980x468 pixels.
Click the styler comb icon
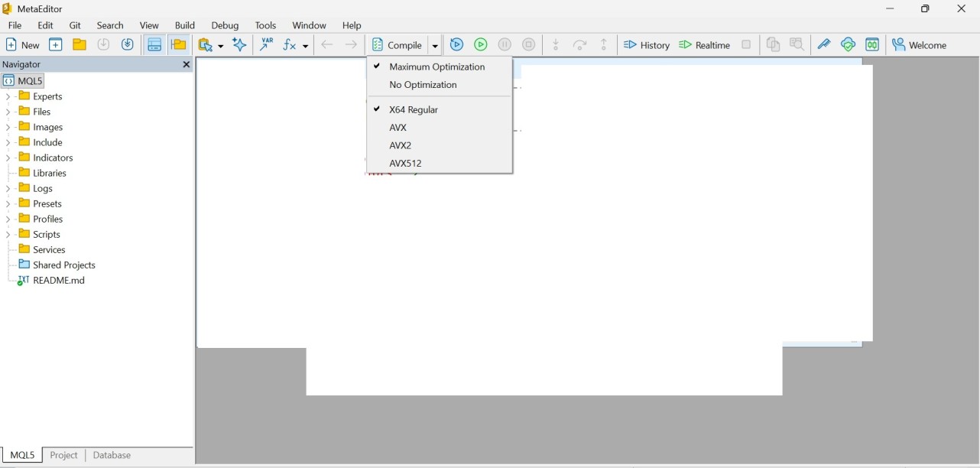(824, 45)
